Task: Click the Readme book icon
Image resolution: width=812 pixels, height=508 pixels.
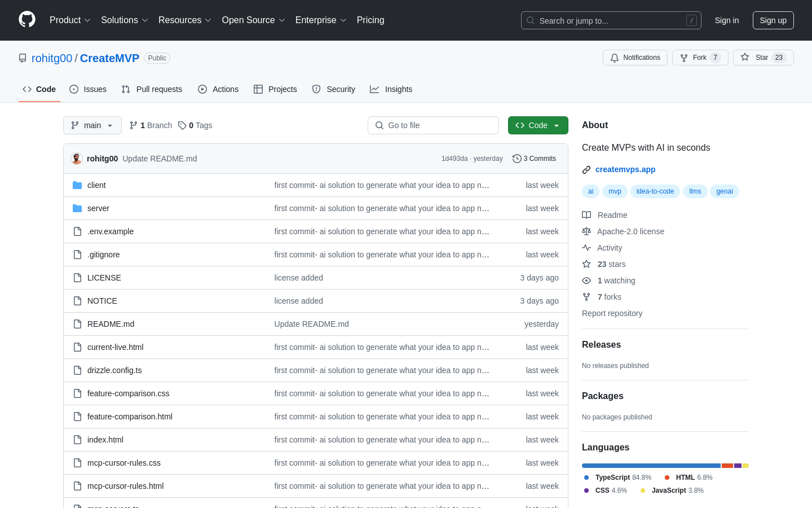Action: click(586, 215)
